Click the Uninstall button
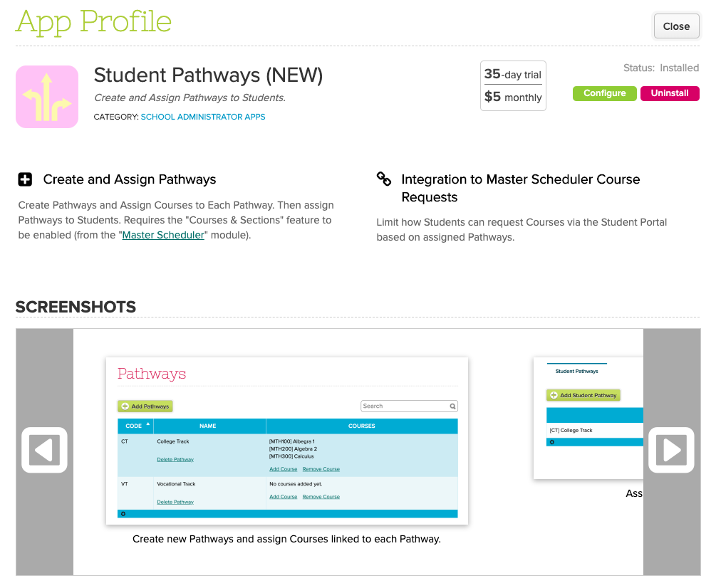This screenshot has width=716, height=588. coord(670,93)
